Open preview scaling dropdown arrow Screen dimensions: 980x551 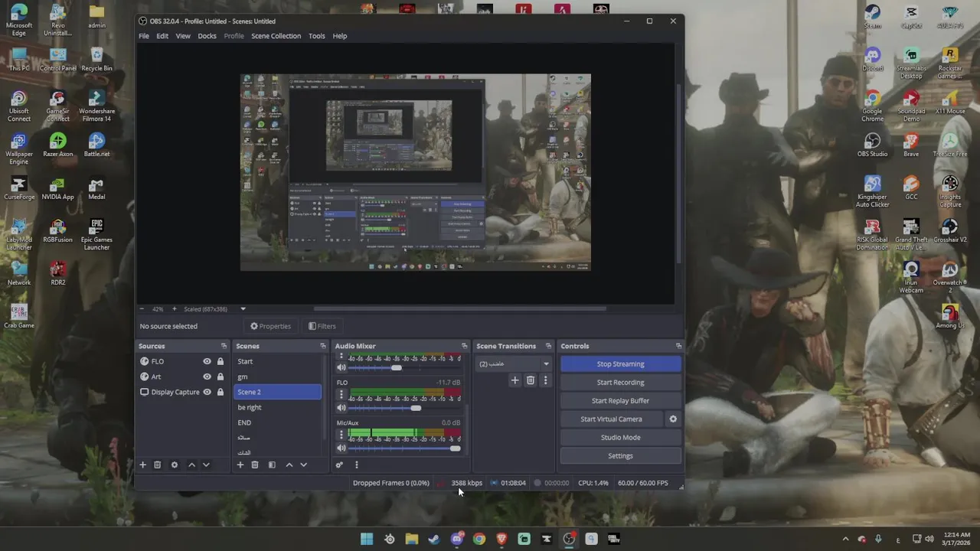click(x=243, y=309)
